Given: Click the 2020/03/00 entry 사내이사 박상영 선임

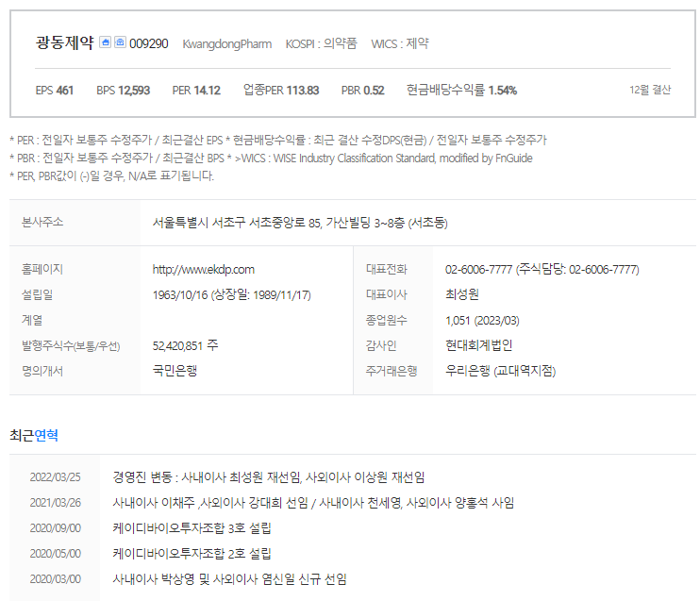Looking at the screenshot, I should [x=229, y=579].
